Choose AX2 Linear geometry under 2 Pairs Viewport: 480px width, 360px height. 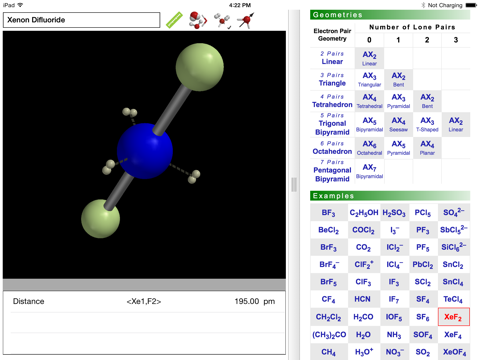point(369,58)
